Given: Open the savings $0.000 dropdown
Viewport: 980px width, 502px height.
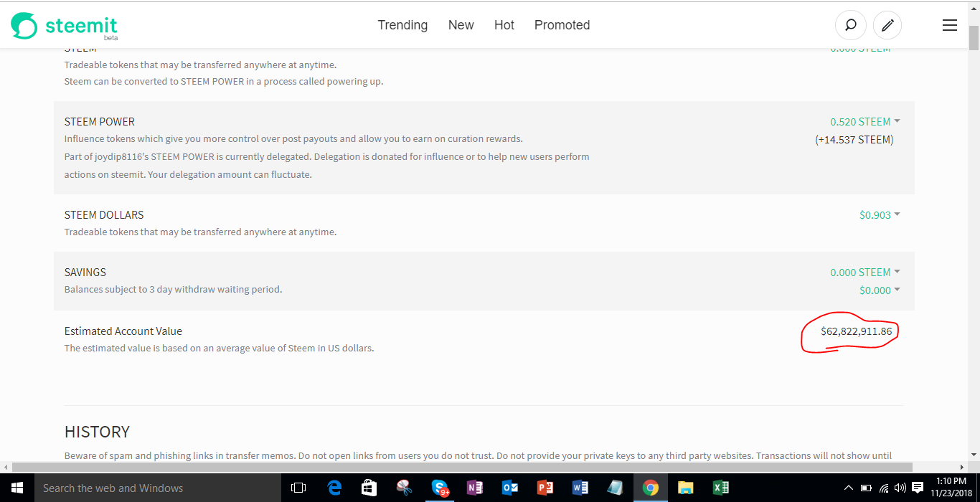Looking at the screenshot, I should pos(880,290).
